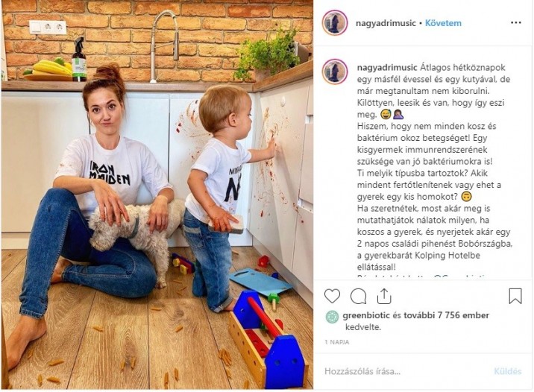Open comments via speech bubble icon
Screen dimensions: 534x392
tap(358, 296)
